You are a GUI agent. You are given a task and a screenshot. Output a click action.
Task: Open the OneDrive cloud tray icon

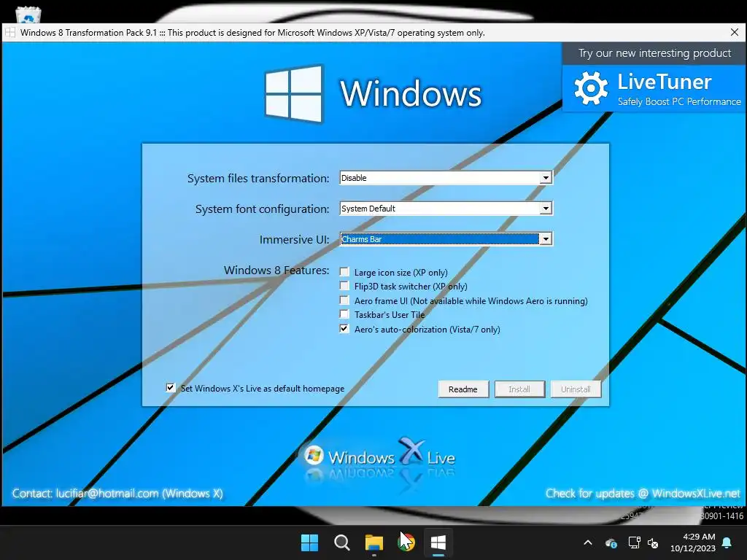coord(611,542)
